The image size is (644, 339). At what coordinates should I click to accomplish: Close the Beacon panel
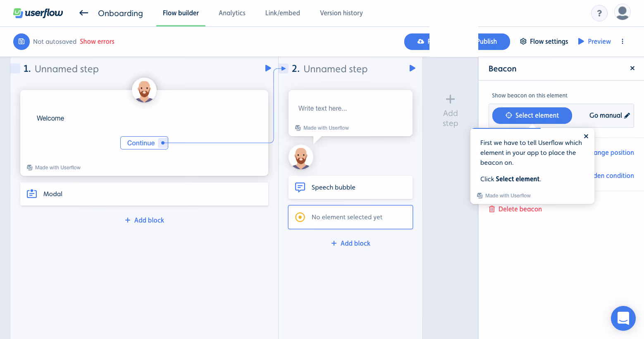(x=632, y=68)
